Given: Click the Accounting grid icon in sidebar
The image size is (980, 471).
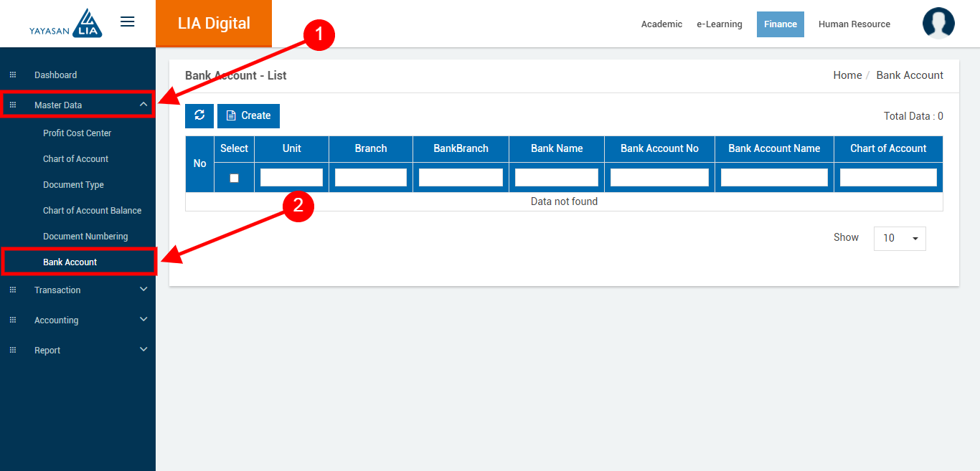Looking at the screenshot, I should point(12,320).
